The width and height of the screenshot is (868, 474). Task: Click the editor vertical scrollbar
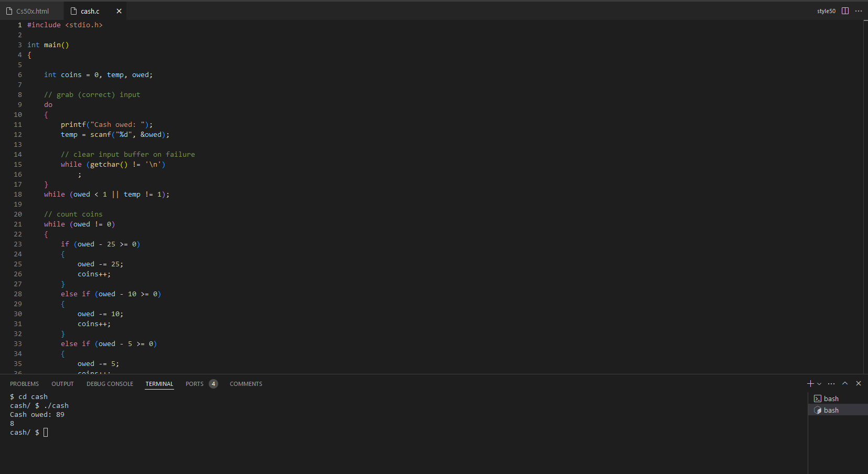(865, 197)
